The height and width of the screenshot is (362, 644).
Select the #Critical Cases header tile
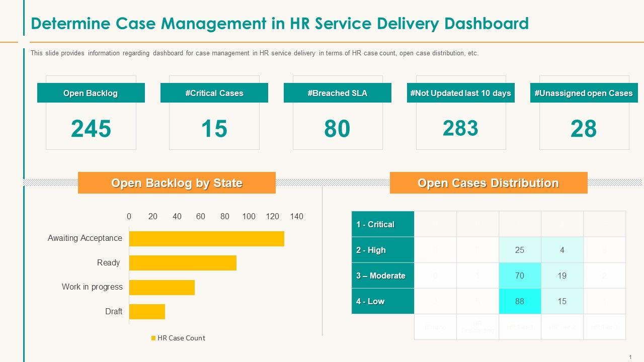[214, 93]
